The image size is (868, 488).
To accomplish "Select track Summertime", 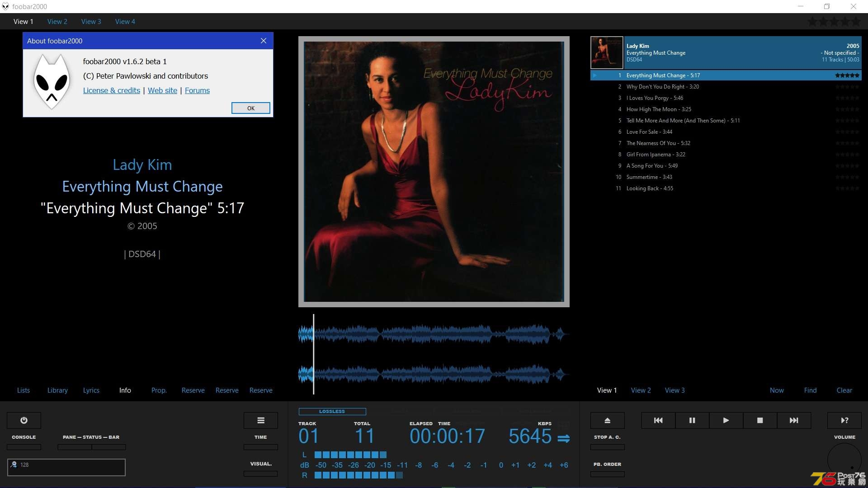I will tap(726, 177).
